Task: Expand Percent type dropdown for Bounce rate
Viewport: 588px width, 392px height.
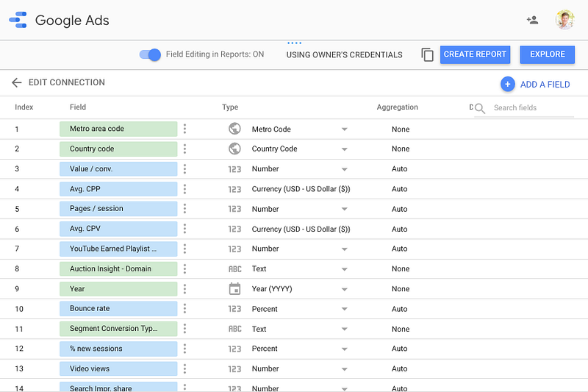Action: pos(344,309)
